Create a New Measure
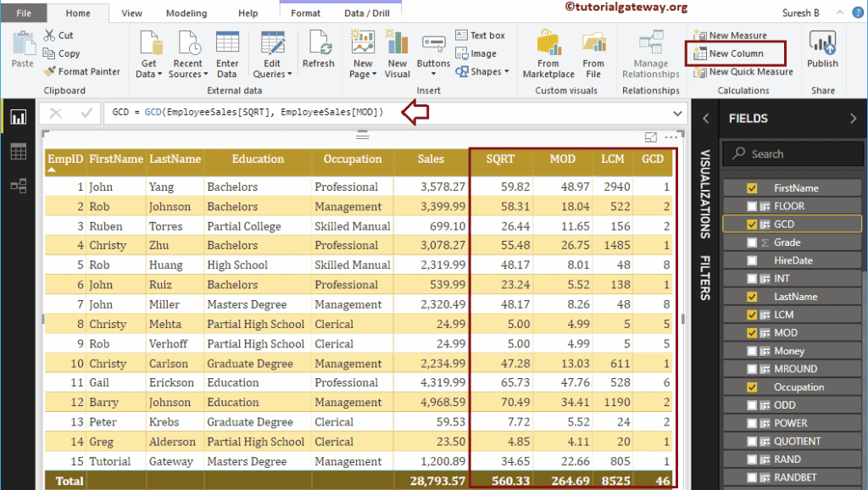This screenshot has width=868, height=490. point(737,35)
